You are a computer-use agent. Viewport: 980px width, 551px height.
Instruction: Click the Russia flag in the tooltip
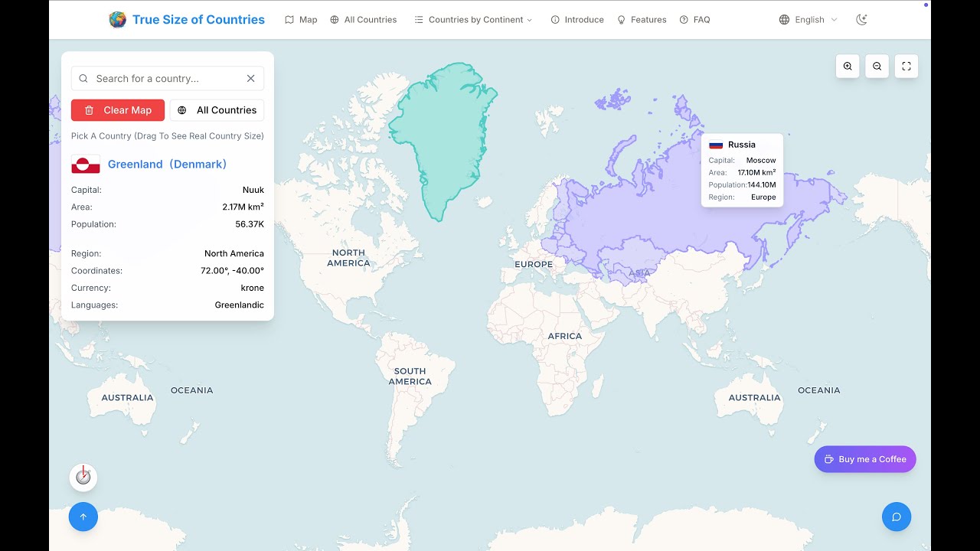coord(716,145)
